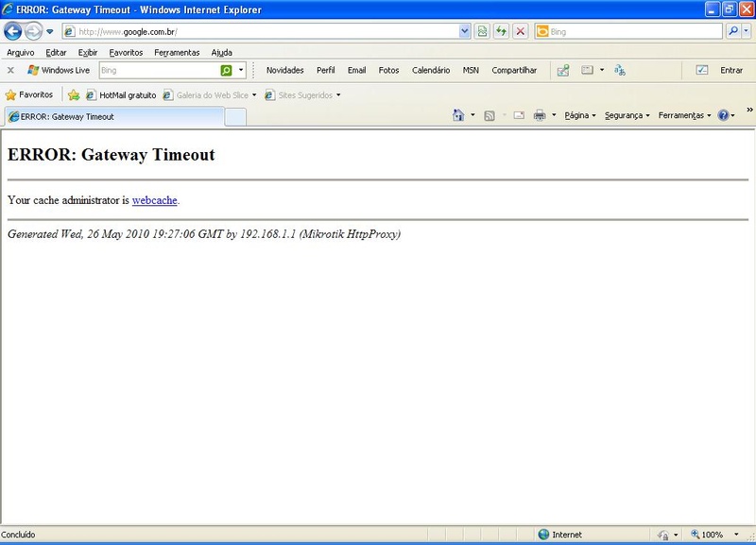Click the Bing search box at top right
756x545 pixels.
click(628, 32)
